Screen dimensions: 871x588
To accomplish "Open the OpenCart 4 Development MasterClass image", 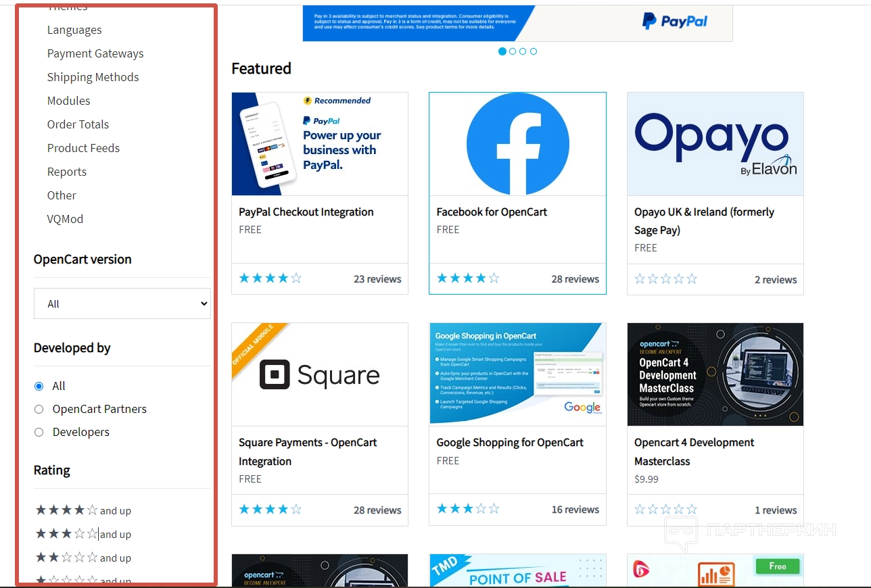I will pyautogui.click(x=715, y=374).
